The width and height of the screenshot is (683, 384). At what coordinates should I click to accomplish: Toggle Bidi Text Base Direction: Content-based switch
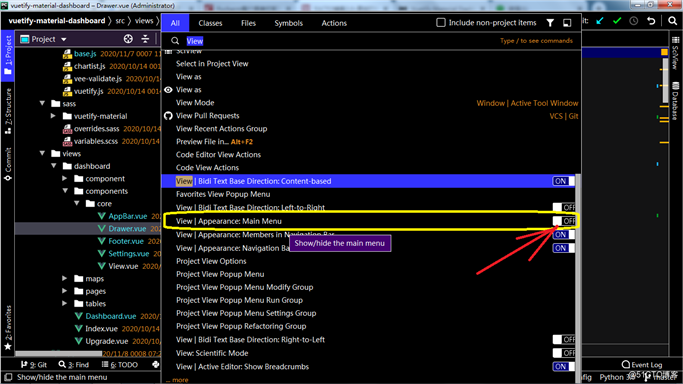click(x=563, y=181)
